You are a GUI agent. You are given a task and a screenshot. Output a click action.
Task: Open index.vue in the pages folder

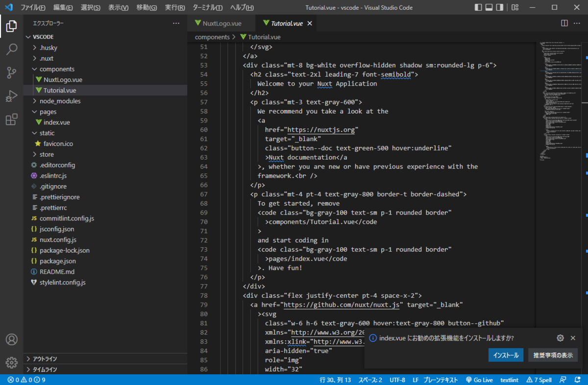pyautogui.click(x=105, y=122)
